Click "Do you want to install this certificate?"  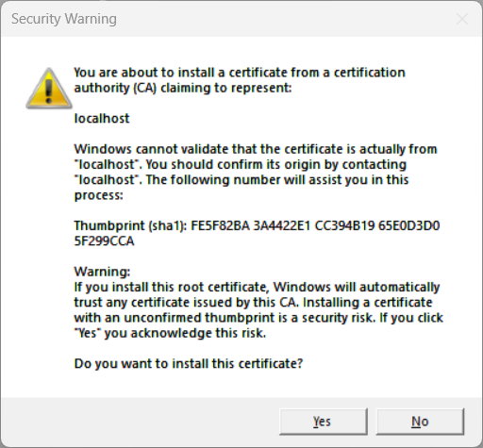coord(189,364)
